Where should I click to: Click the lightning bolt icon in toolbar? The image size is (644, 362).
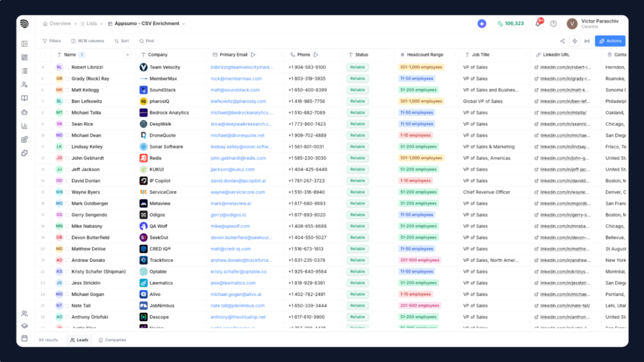(x=575, y=41)
